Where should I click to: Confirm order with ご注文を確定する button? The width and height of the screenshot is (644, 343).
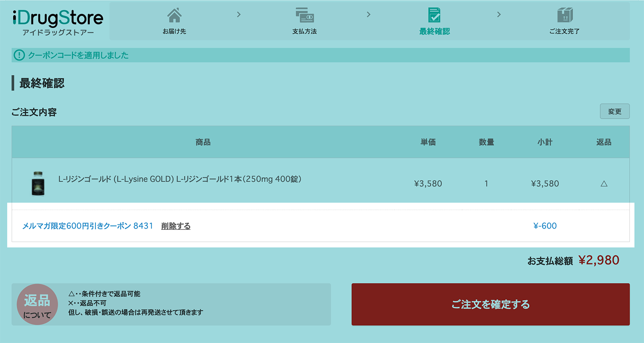coord(490,304)
